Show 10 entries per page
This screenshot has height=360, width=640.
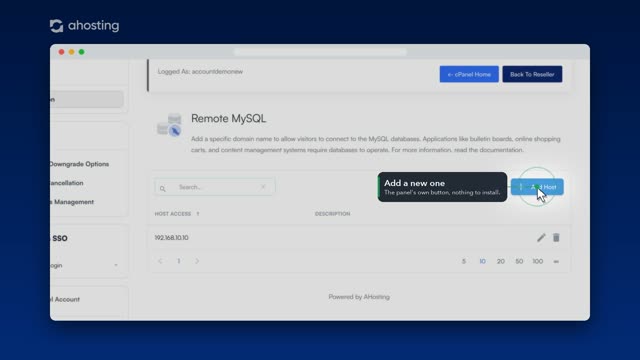482,261
